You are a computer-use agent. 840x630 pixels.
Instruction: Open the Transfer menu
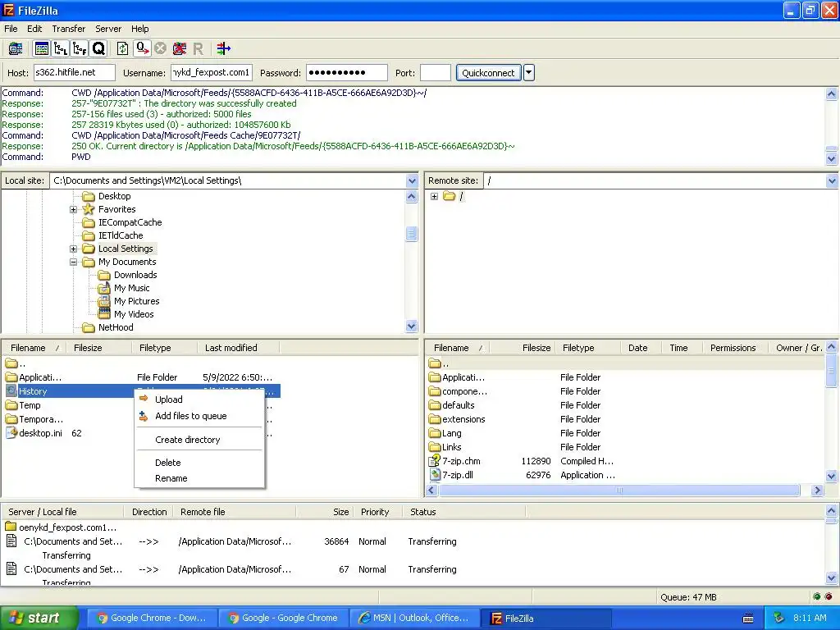pos(69,29)
